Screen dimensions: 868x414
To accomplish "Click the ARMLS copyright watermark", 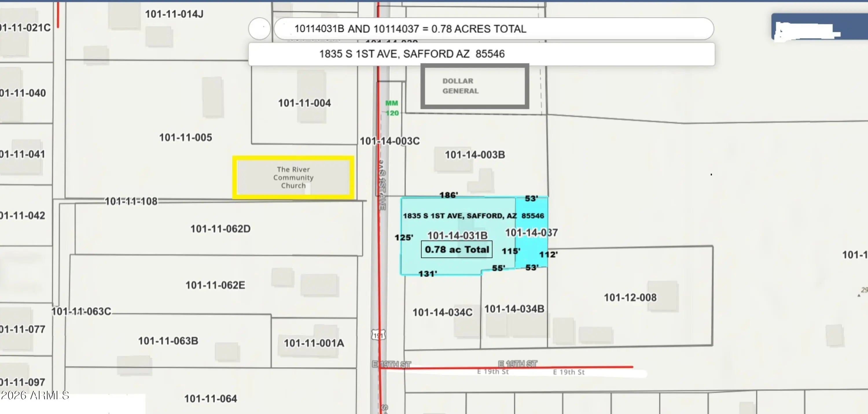I will point(35,395).
